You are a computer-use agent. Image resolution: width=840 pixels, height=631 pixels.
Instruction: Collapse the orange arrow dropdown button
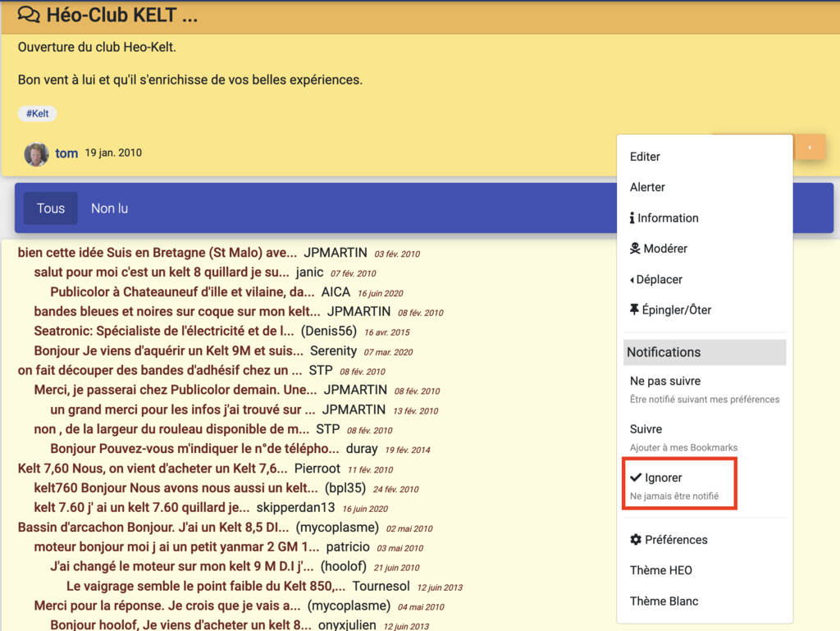pyautogui.click(x=810, y=147)
